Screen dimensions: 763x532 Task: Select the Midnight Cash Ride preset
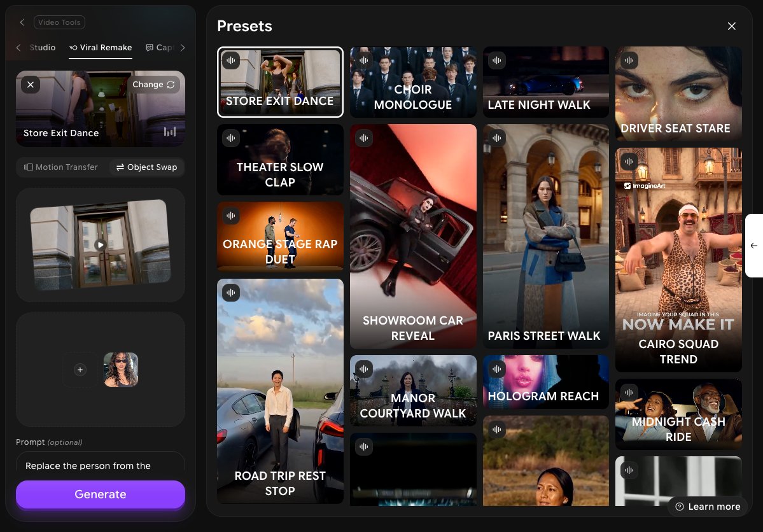(678, 414)
